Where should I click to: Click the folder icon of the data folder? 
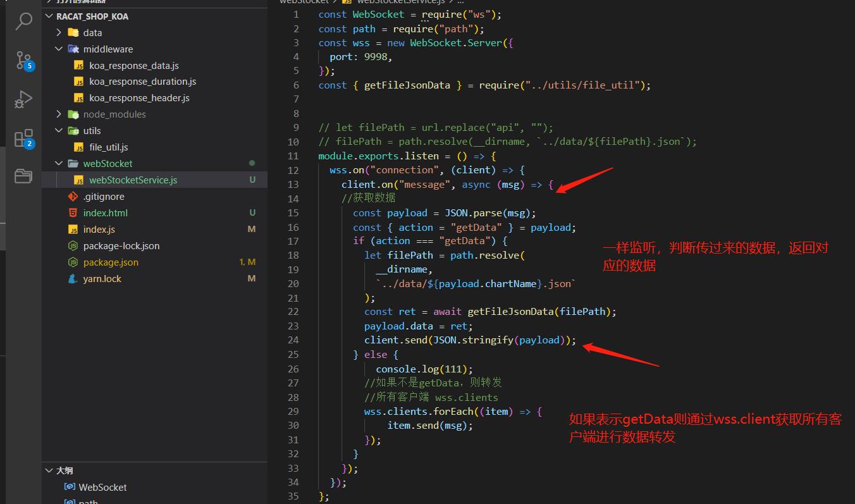click(73, 33)
